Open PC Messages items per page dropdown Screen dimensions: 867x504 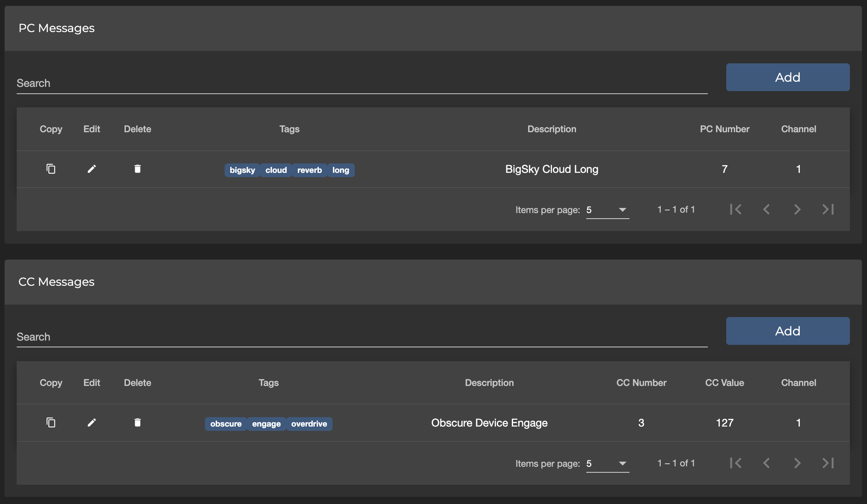pos(607,210)
